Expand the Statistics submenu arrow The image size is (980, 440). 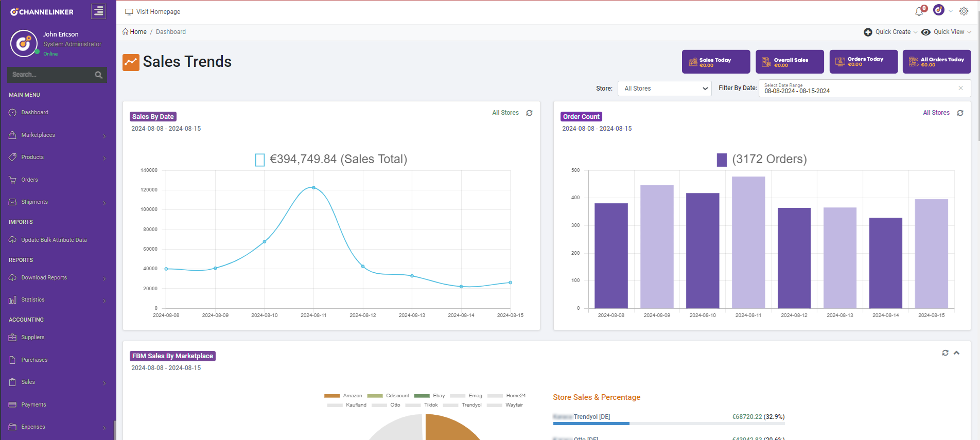(104, 301)
